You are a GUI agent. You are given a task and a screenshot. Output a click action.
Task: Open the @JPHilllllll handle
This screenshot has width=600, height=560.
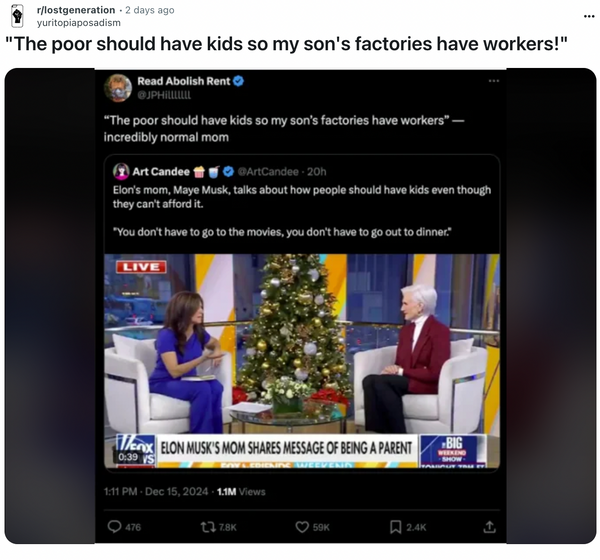(x=164, y=95)
